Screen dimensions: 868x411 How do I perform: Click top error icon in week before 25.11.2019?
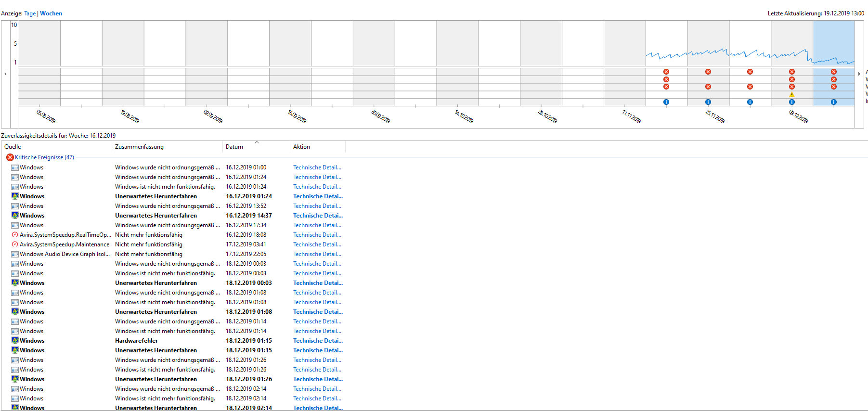pos(666,72)
